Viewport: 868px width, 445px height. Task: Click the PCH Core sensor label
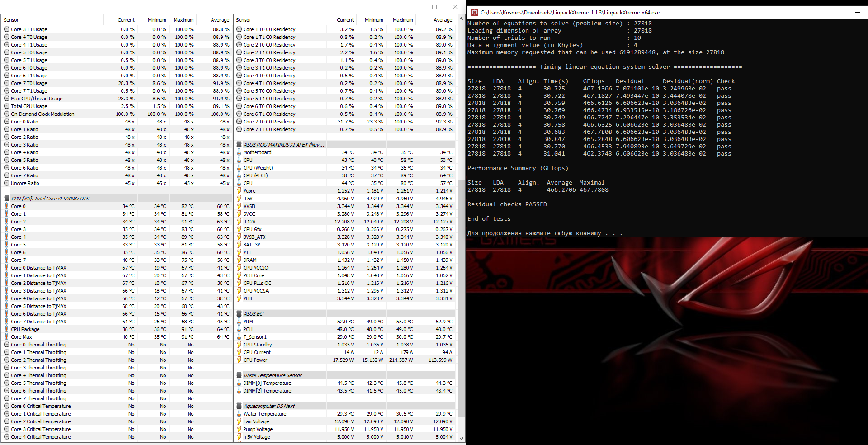(254, 275)
